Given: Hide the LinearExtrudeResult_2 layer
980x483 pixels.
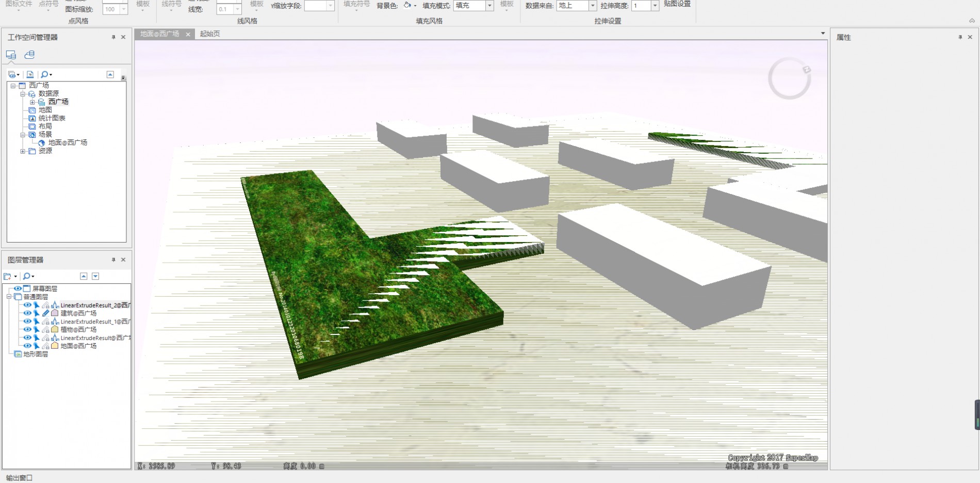Looking at the screenshot, I should [x=27, y=305].
